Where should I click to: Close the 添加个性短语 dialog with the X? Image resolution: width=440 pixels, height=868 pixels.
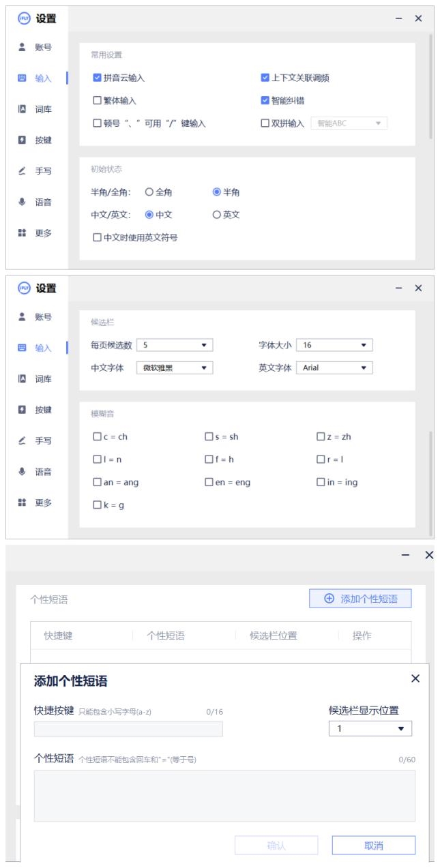click(x=415, y=678)
